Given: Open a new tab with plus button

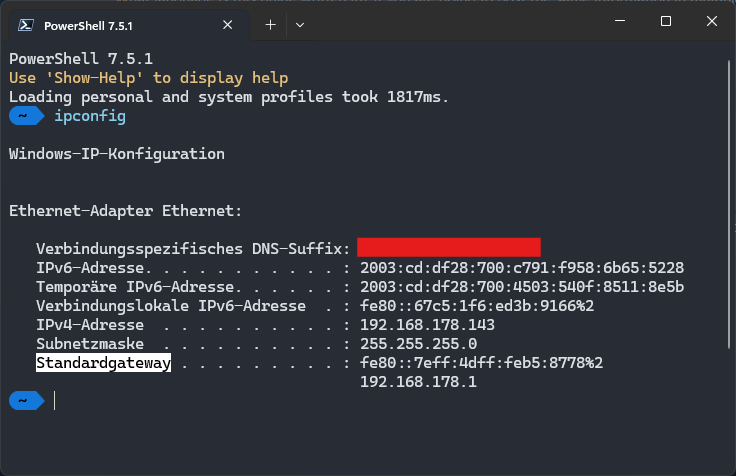Looking at the screenshot, I should (270, 23).
